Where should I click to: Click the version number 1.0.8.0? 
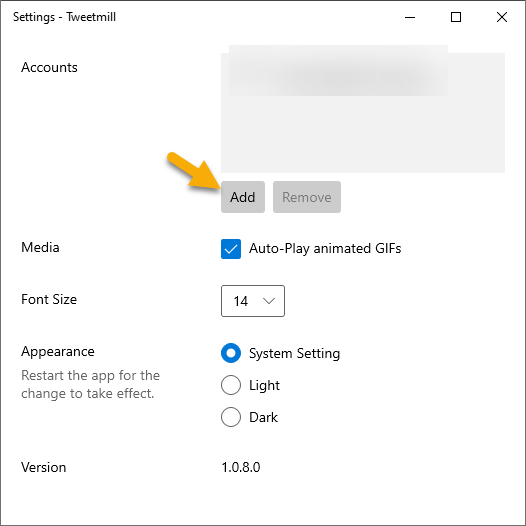tap(241, 467)
